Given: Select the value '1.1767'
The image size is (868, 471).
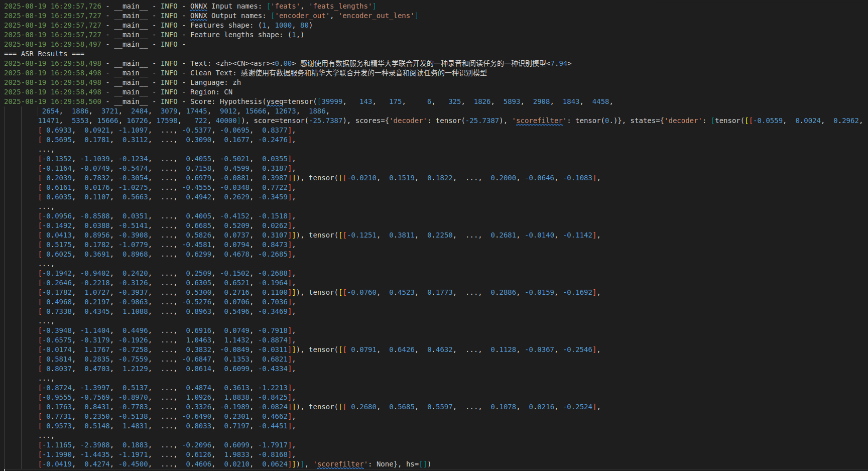Looking at the screenshot, I should [x=97, y=349].
